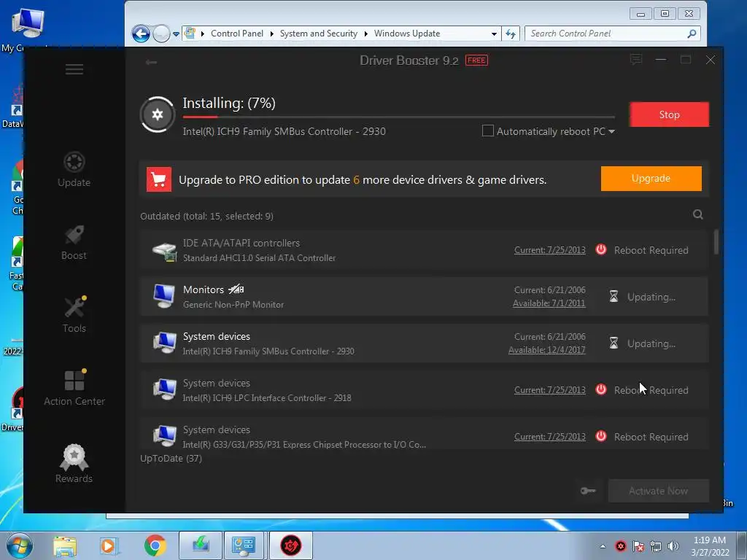Click the FREE badge next to title

pyautogui.click(x=476, y=61)
